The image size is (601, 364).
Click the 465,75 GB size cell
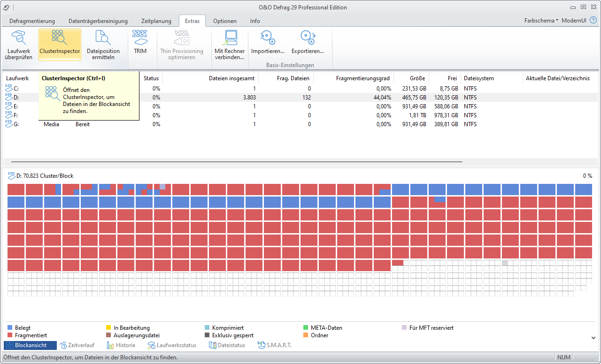pos(414,97)
